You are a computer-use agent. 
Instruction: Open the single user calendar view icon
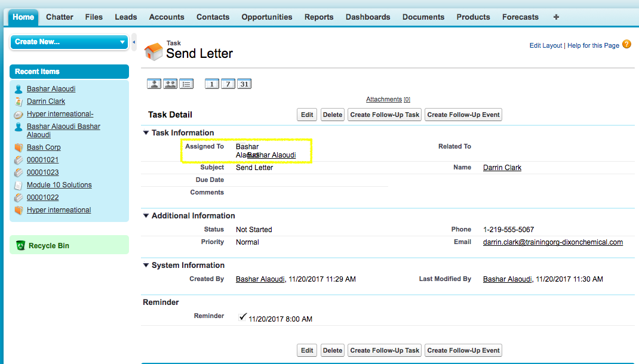tap(154, 84)
